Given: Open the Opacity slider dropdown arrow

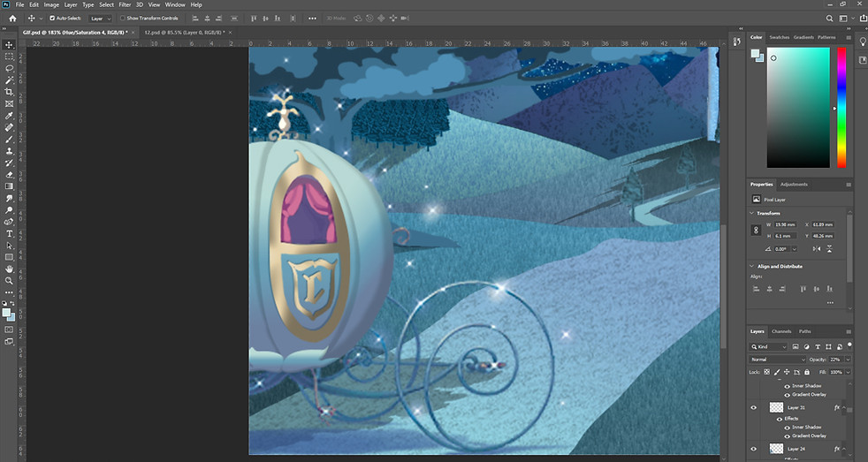Looking at the screenshot, I should click(x=848, y=360).
